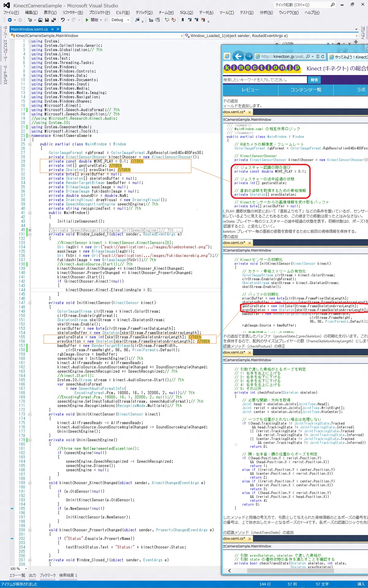
Task: Switch to the ブックマーク bottom tab
Action: (x=48, y=575)
